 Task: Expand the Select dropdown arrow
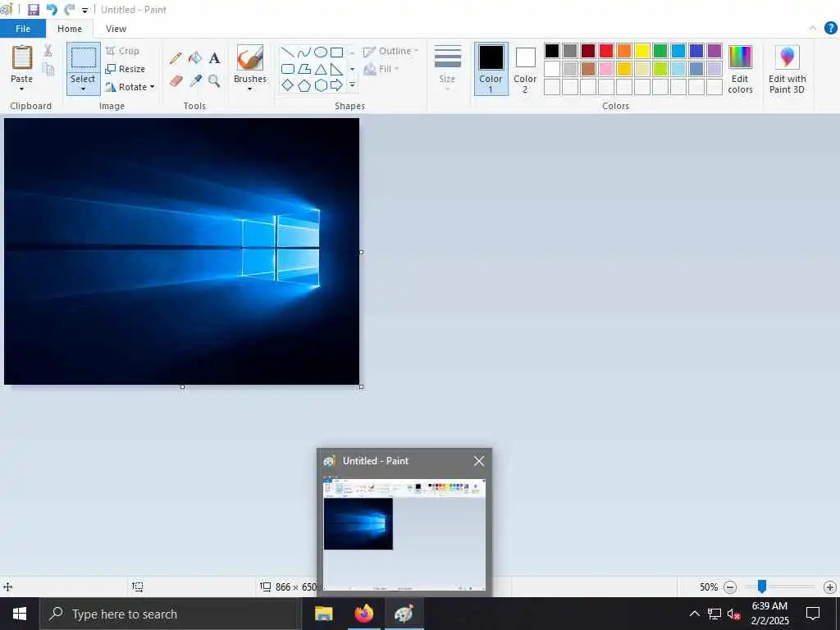[x=83, y=89]
